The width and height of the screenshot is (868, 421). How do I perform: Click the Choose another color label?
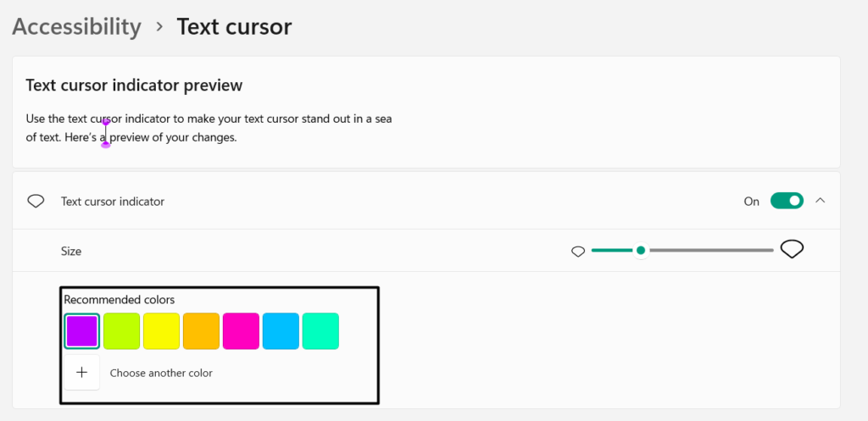(161, 373)
